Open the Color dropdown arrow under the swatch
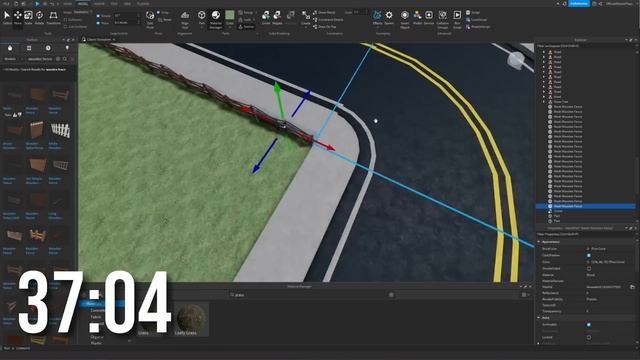Image resolution: width=640 pixels, height=360 pixels. [230, 27]
